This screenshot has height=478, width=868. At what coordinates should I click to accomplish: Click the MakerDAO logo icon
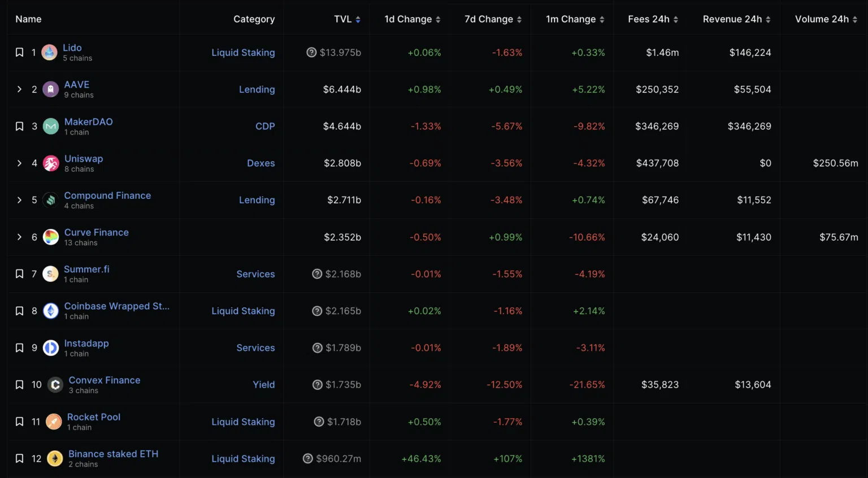tap(51, 127)
